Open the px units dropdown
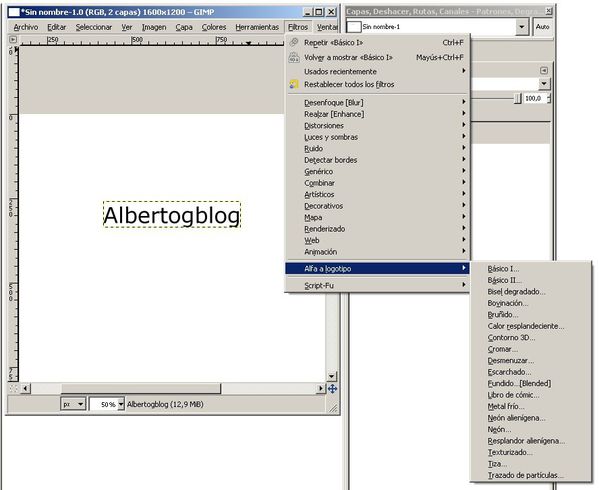The height and width of the screenshot is (490, 599). 73,404
